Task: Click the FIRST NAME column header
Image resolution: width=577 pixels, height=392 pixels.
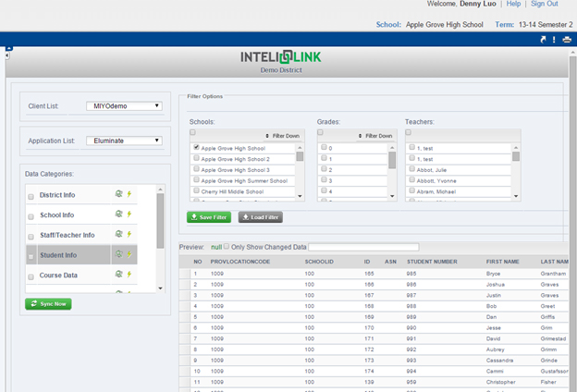Action: click(503, 262)
